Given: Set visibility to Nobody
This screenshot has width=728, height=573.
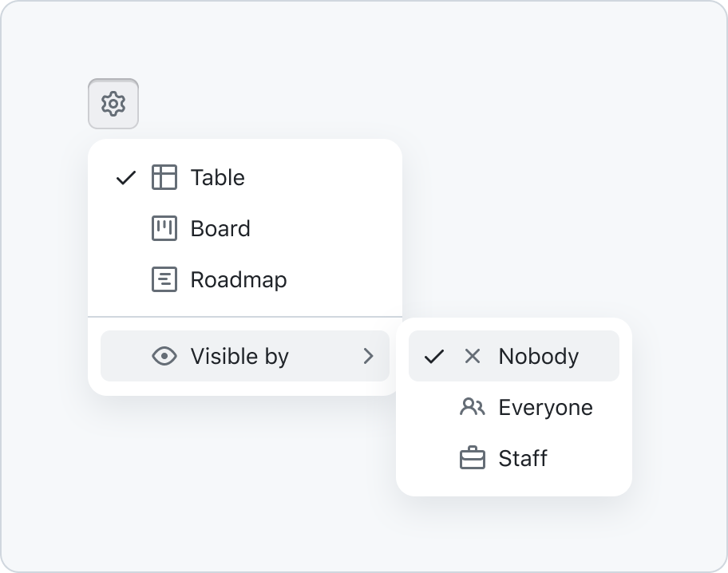Looking at the screenshot, I should [514, 356].
